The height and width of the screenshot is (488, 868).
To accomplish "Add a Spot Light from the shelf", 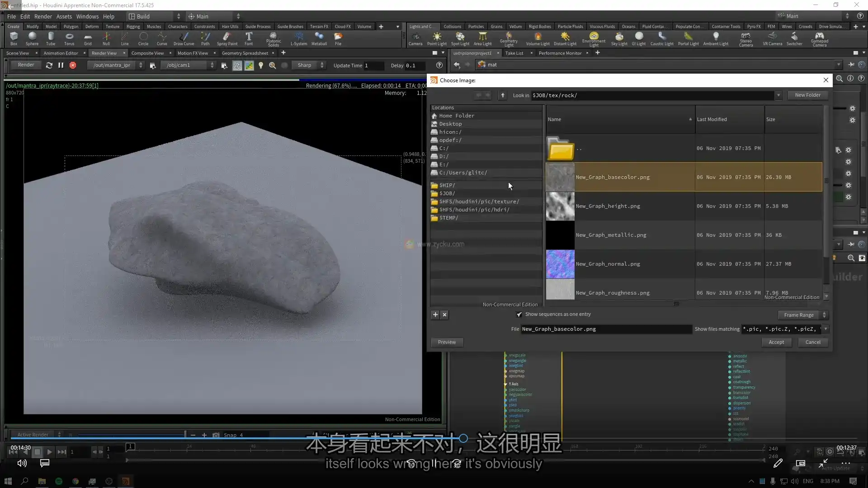I will [460, 38].
